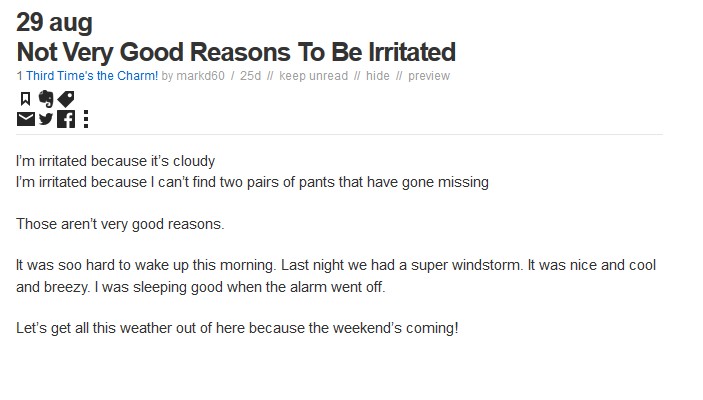Send article to Evernote via elephant icon
The width and height of the screenshot is (703, 400).
point(46,99)
